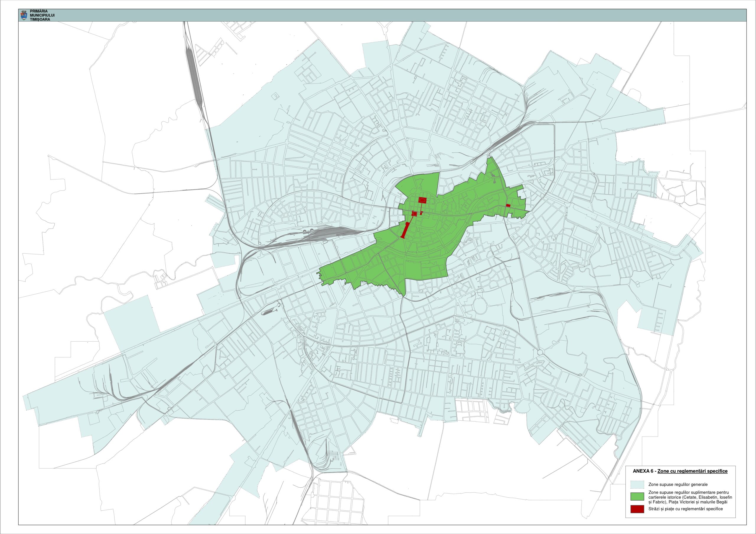This screenshot has width=756, height=534.
Task: Click the small red rectangle in eastern green zone
Action: (x=508, y=205)
